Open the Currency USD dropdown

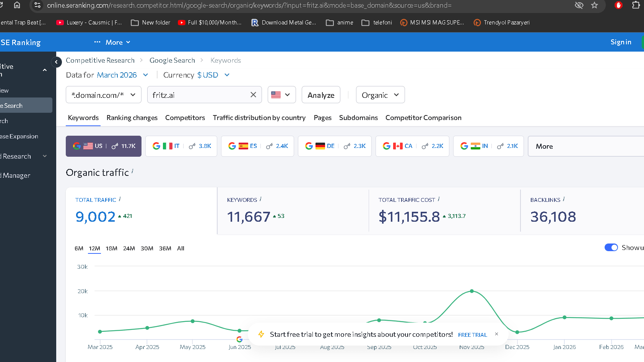[212, 75]
